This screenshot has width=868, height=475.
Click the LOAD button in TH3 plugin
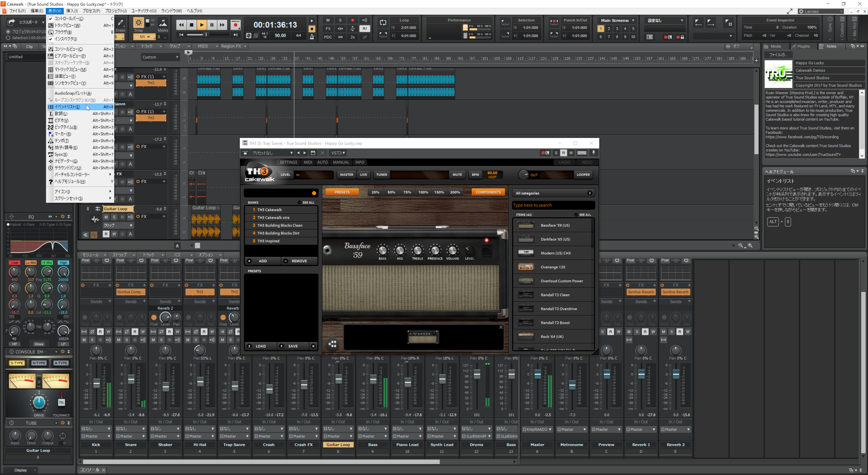pos(261,345)
